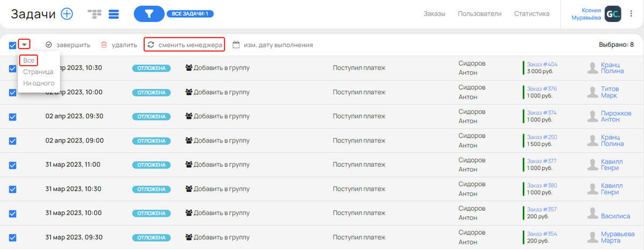644x250 pixels.
Task: Open Пирожков Антон user profile link
Action: pos(616,116)
